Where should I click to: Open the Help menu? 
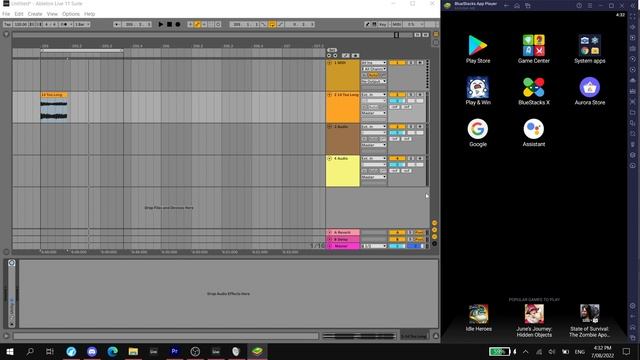click(x=89, y=14)
